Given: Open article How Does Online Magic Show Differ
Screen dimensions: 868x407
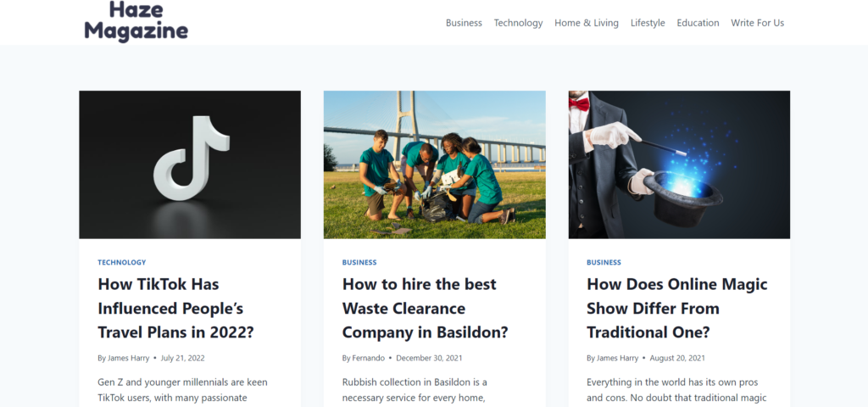Looking at the screenshot, I should pyautogui.click(x=677, y=309).
